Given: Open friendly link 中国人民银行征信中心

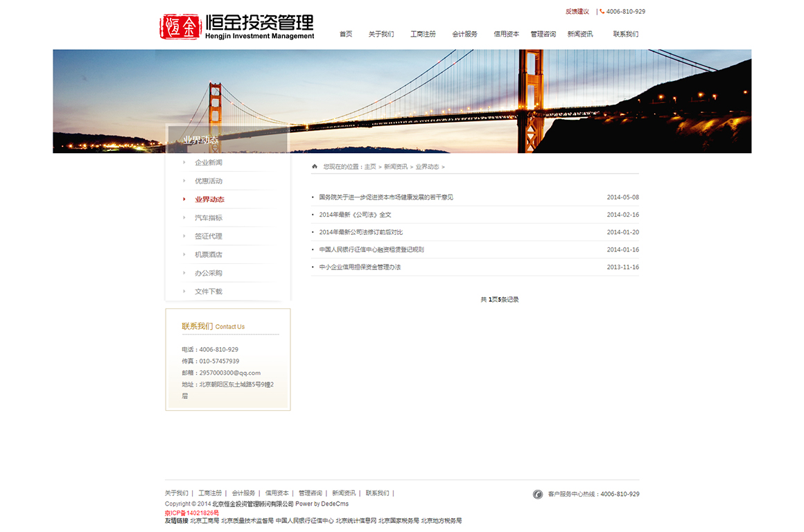Looking at the screenshot, I should (304, 521).
